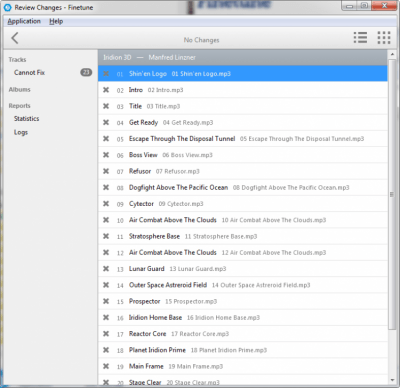Click the X icon for Shin'en Logo track

(x=106, y=74)
